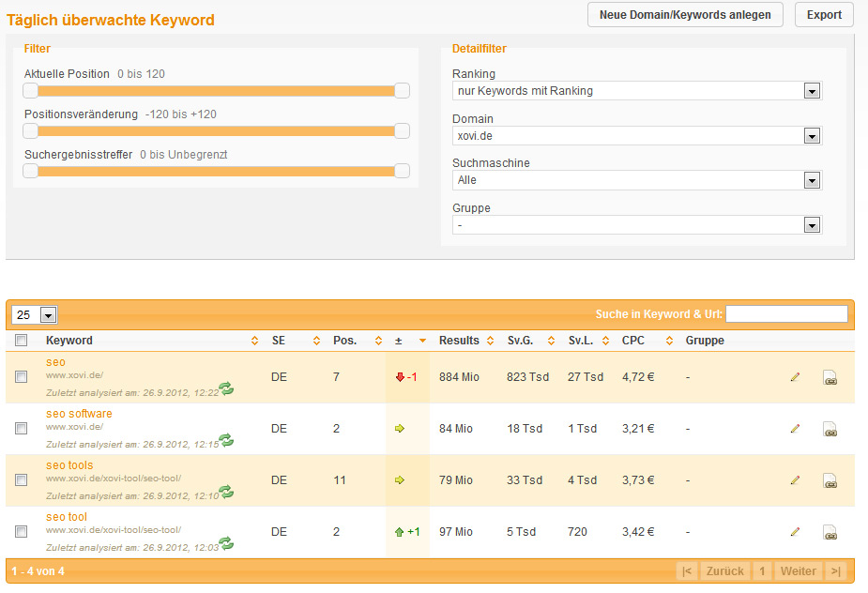This screenshot has height=593, width=868.
Task: Sort by position change ± column arrow
Action: tap(423, 341)
